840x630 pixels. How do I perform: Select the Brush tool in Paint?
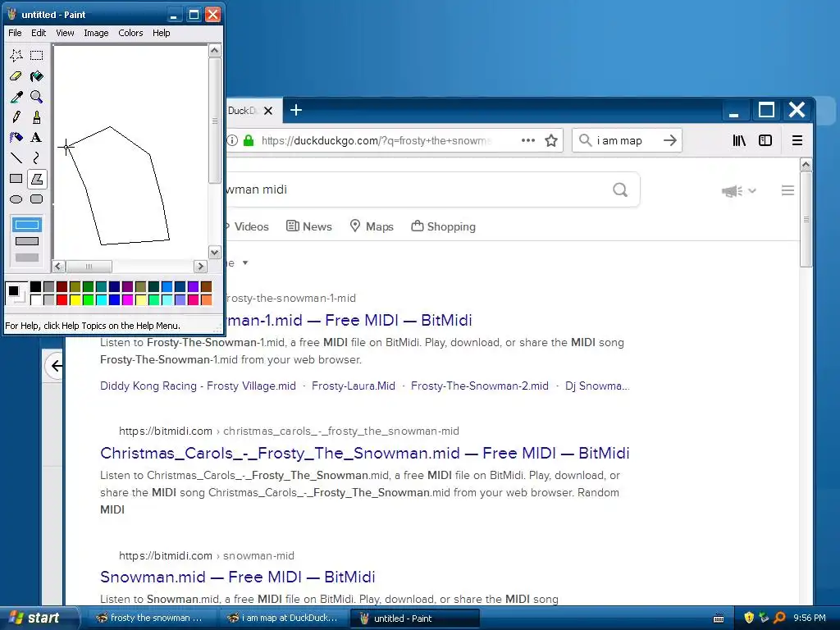pos(36,116)
